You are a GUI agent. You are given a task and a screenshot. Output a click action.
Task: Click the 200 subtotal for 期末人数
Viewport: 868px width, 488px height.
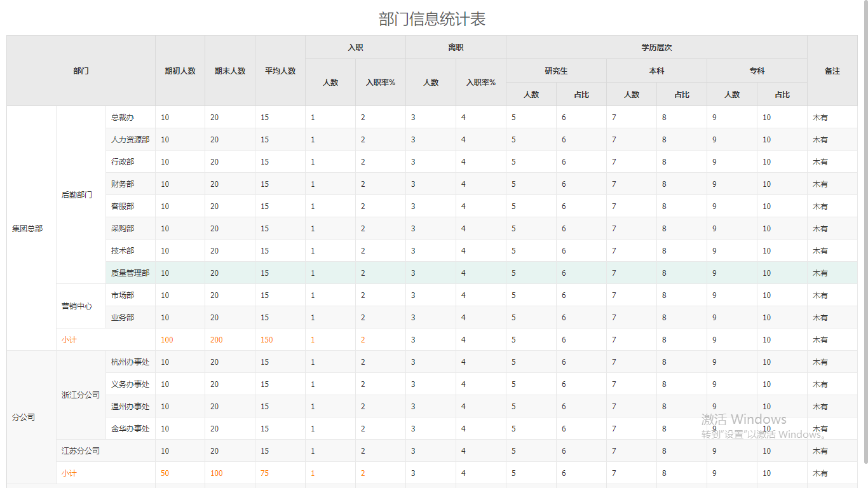pos(217,339)
